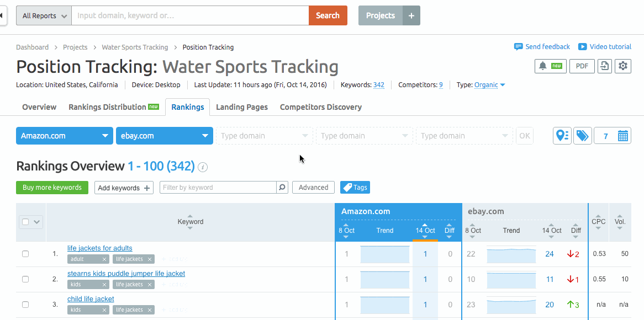
Task: Check the box for 'life jackets for adults'
Action: pos(25,254)
